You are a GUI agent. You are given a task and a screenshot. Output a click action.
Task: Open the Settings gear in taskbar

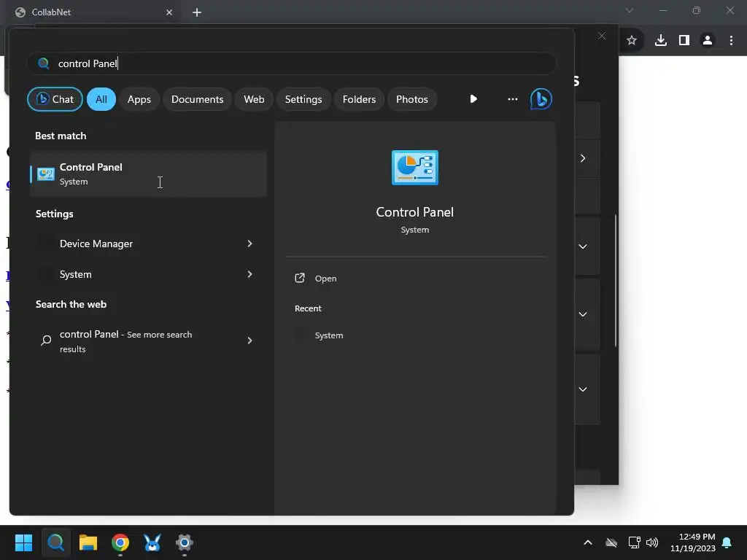point(185,542)
